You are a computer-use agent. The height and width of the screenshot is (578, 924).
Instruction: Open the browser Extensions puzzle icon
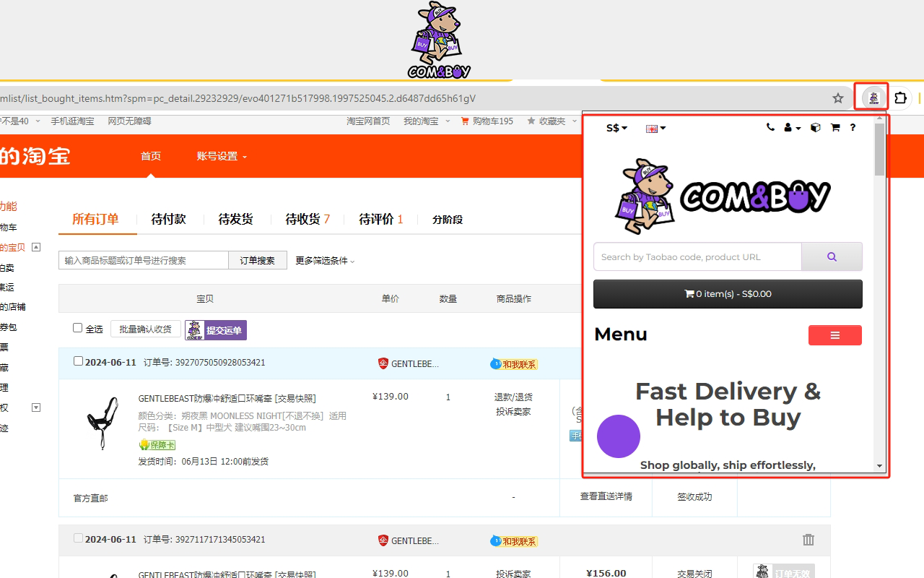901,98
